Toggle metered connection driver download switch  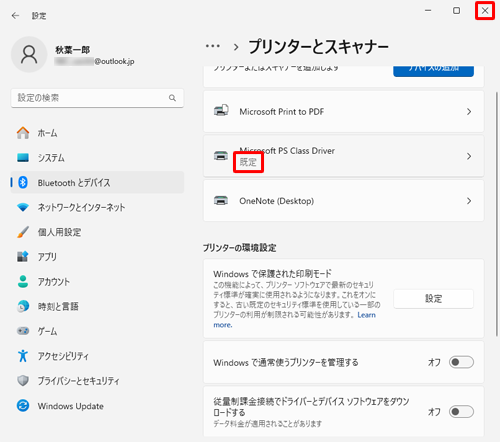click(461, 412)
